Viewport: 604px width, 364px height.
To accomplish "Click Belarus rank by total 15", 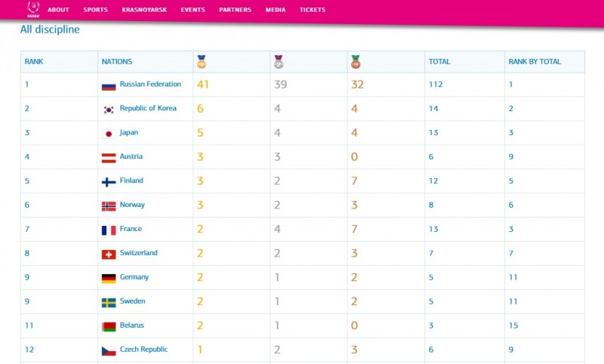I will click(x=513, y=325).
